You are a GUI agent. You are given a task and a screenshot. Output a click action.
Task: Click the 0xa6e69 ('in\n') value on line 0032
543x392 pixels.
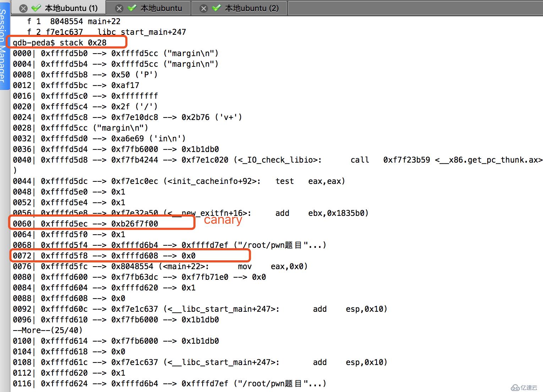click(148, 138)
